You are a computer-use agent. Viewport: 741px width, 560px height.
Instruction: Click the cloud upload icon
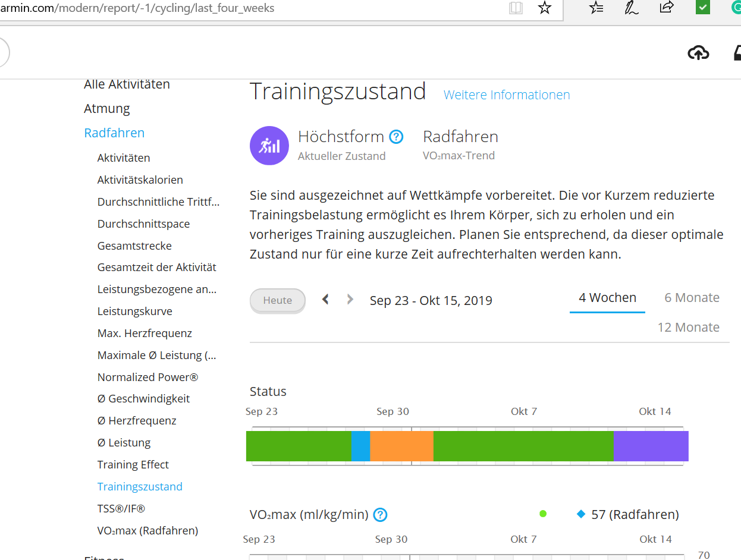[698, 53]
